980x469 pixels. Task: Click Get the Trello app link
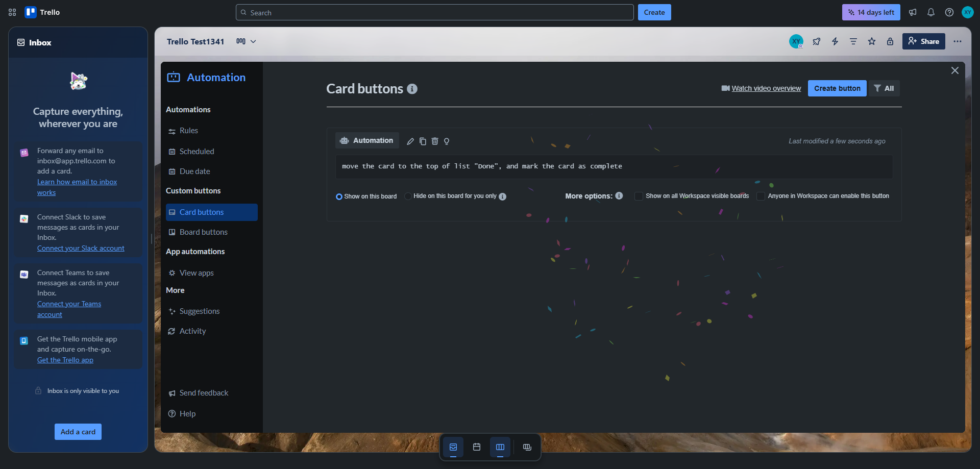point(65,360)
